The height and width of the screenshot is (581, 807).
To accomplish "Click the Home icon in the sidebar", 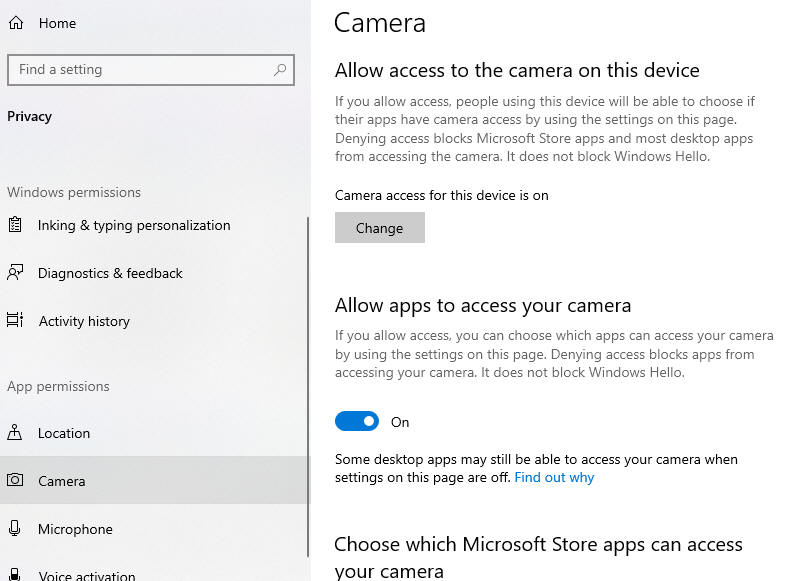I will pyautogui.click(x=15, y=23).
